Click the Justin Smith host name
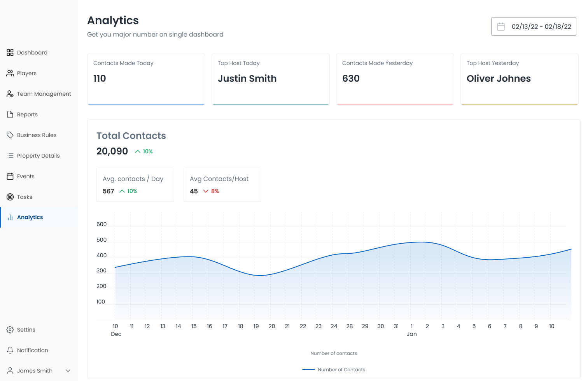 point(247,79)
